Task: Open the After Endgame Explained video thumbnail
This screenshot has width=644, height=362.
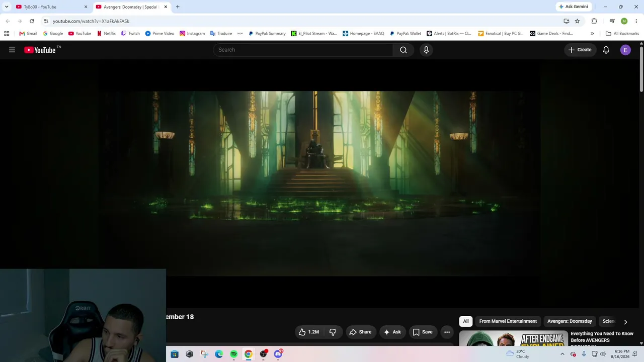Action: point(513,338)
